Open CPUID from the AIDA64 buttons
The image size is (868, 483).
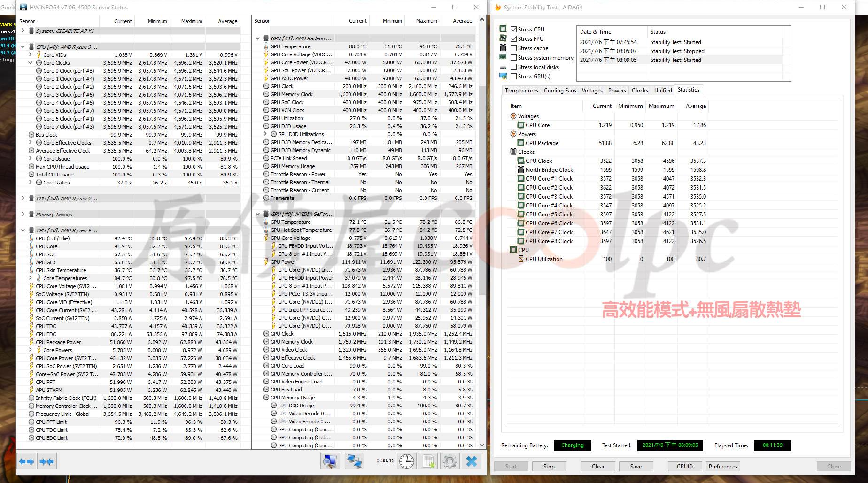[685, 467]
